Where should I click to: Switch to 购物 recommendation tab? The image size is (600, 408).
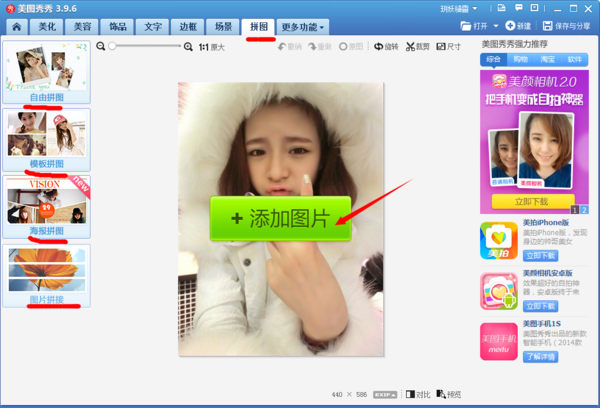(x=520, y=59)
